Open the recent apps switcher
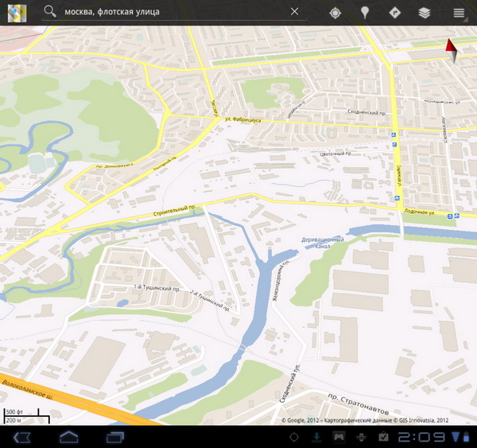Viewport: 477px width, 448px height. pyautogui.click(x=116, y=437)
